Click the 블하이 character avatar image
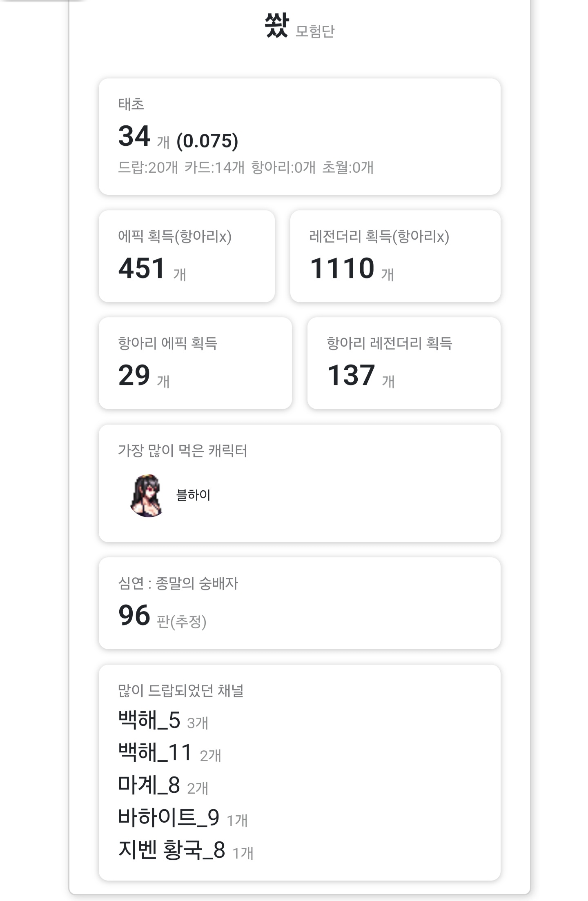The image size is (588, 901). [147, 496]
